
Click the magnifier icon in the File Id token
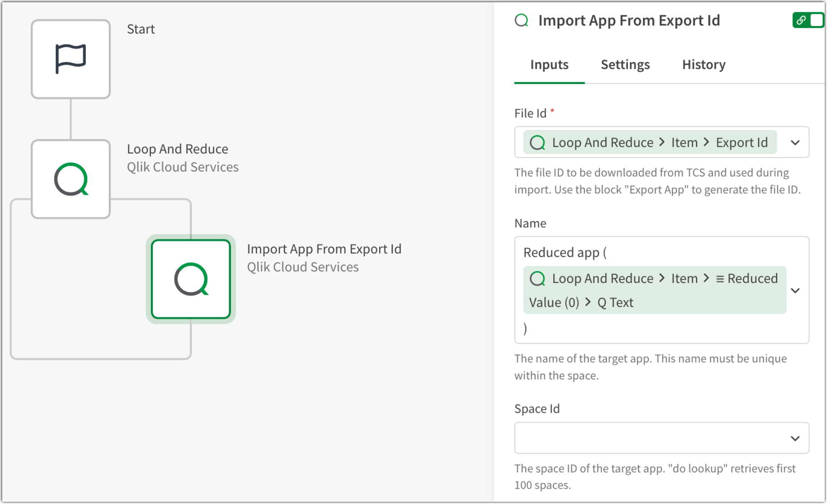538,142
